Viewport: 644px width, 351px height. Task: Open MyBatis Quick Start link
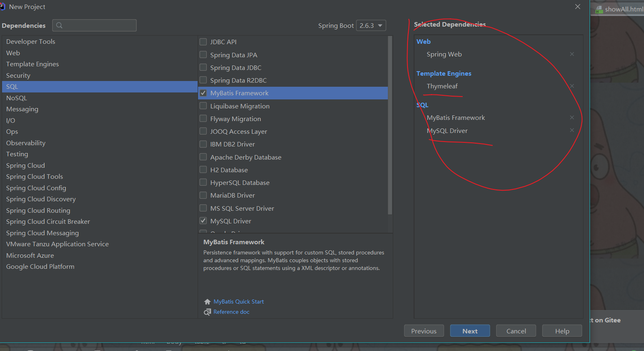point(239,302)
